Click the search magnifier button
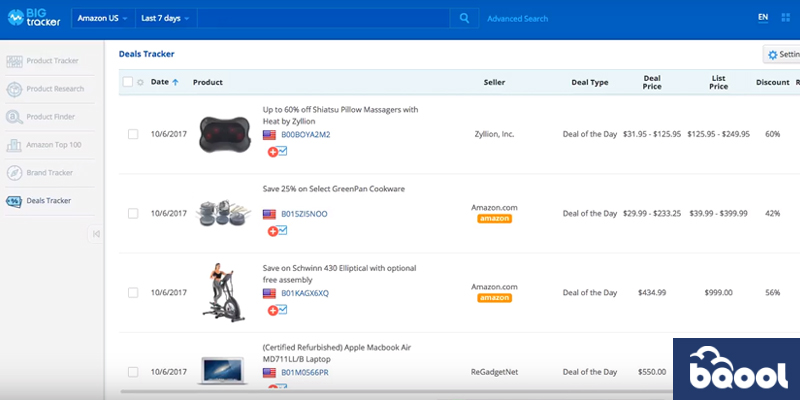The image size is (800, 400). pyautogui.click(x=464, y=18)
